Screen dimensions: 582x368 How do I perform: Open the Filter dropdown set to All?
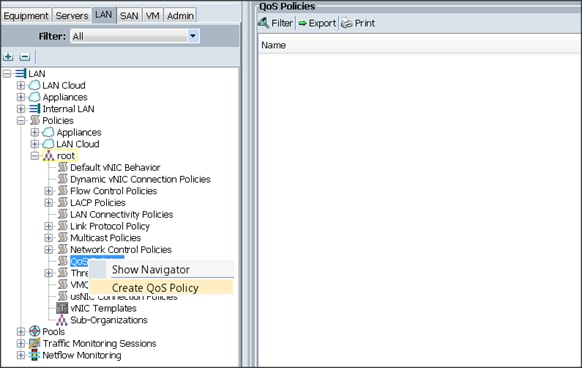pyautogui.click(x=135, y=36)
